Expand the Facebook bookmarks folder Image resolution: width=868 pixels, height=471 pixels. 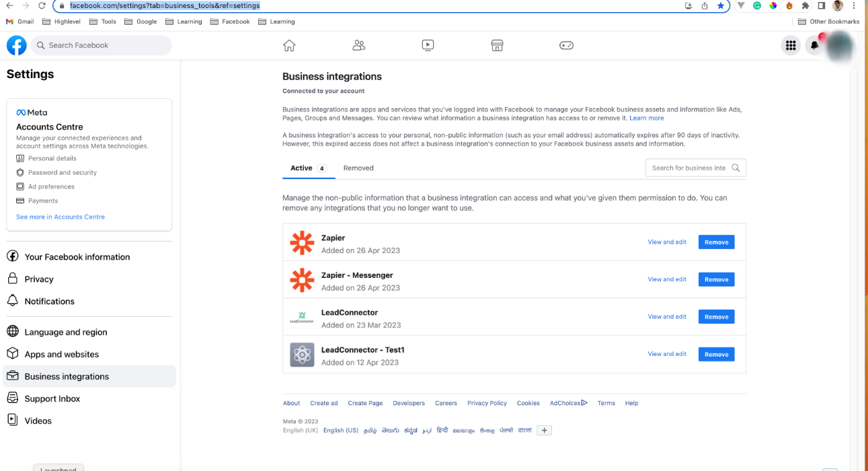[x=230, y=22]
